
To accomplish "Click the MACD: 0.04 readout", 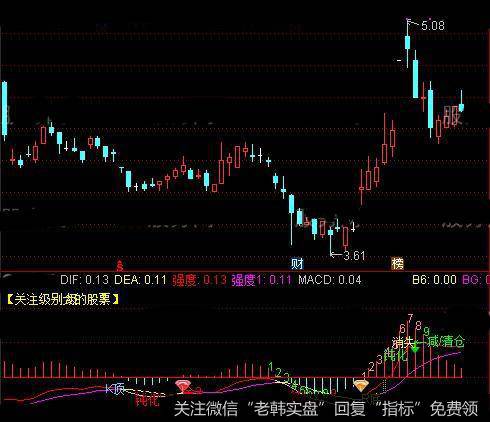I will click(330, 280).
